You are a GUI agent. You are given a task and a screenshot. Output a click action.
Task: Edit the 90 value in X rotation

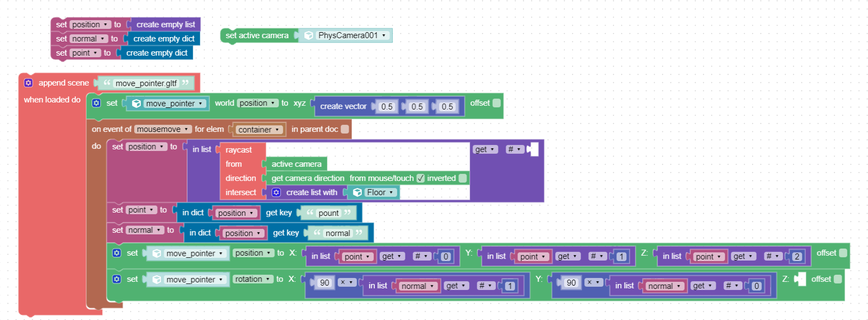point(325,282)
